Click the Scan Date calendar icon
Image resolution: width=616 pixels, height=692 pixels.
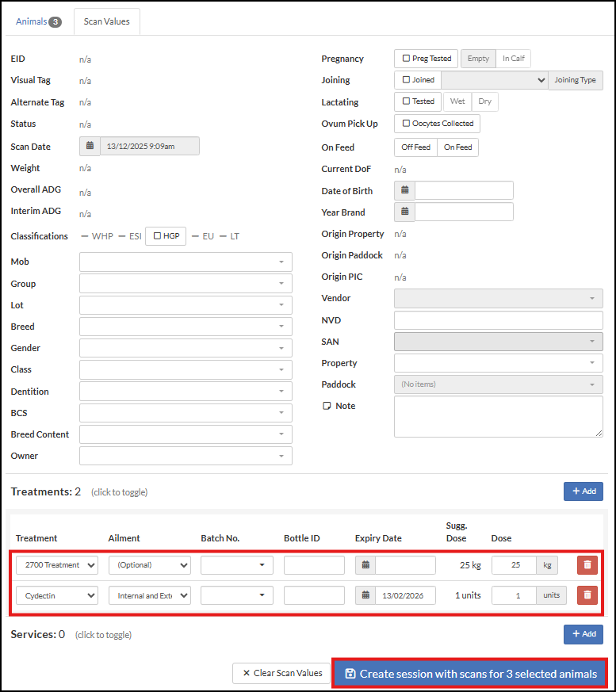pos(90,146)
